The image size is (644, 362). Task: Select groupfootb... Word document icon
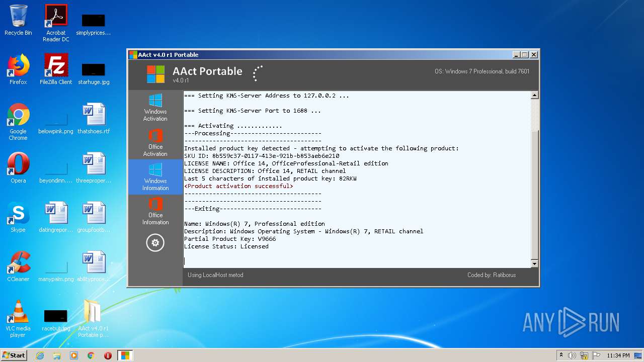[x=94, y=217]
